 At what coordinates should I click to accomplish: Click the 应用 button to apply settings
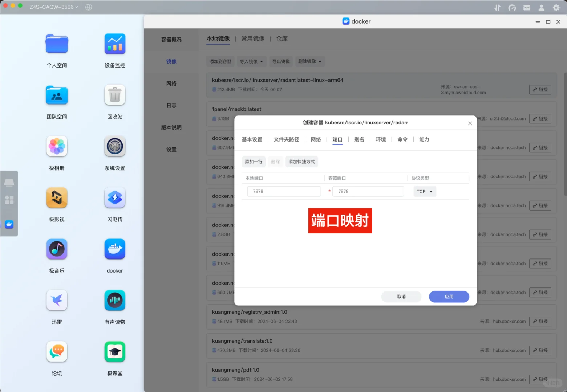click(x=449, y=297)
